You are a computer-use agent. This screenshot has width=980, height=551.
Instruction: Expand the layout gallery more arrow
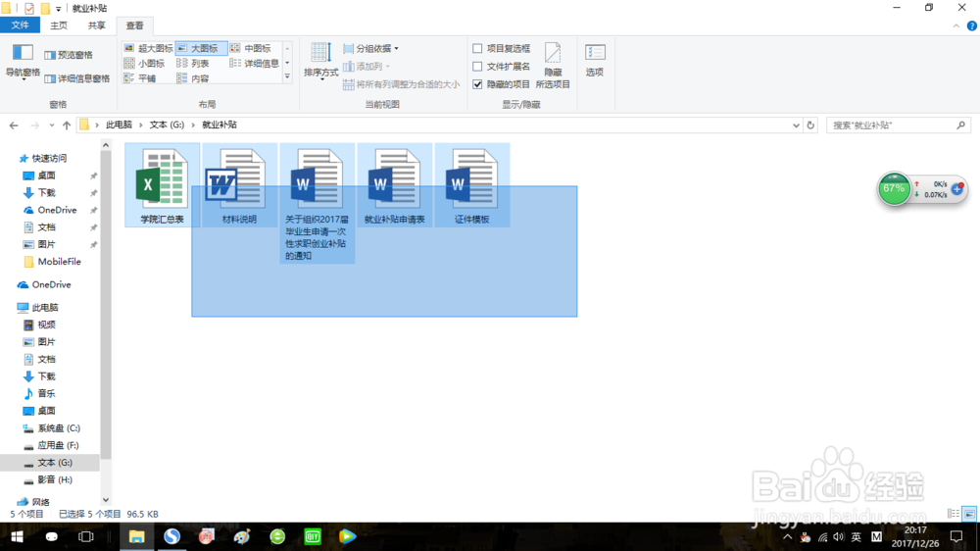coord(287,76)
